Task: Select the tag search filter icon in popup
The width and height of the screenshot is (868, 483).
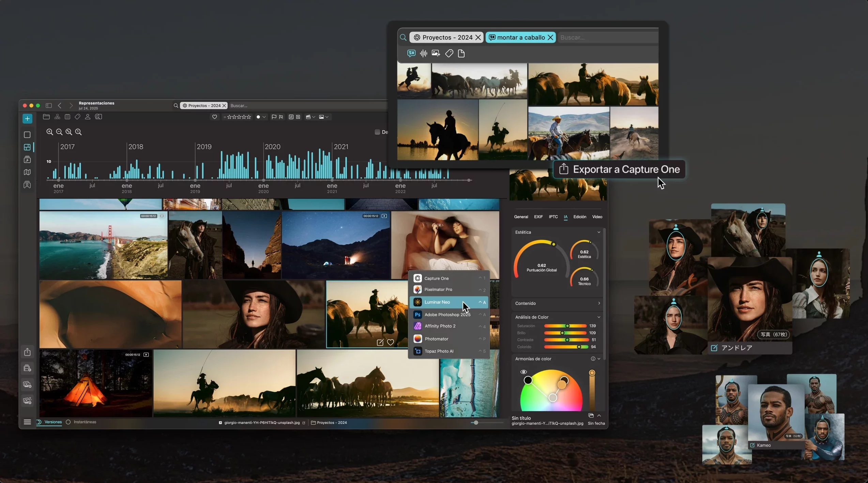Action: (449, 53)
